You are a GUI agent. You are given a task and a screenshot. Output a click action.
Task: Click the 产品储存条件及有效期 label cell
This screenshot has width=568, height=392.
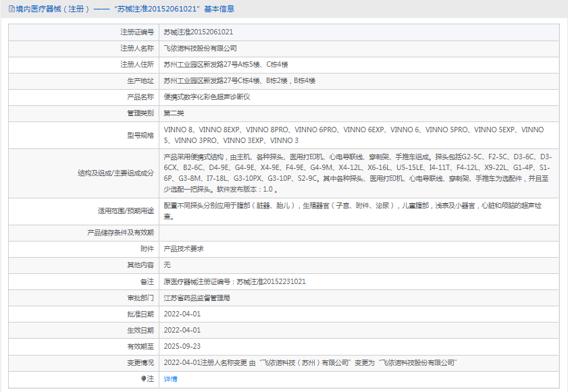pos(84,233)
